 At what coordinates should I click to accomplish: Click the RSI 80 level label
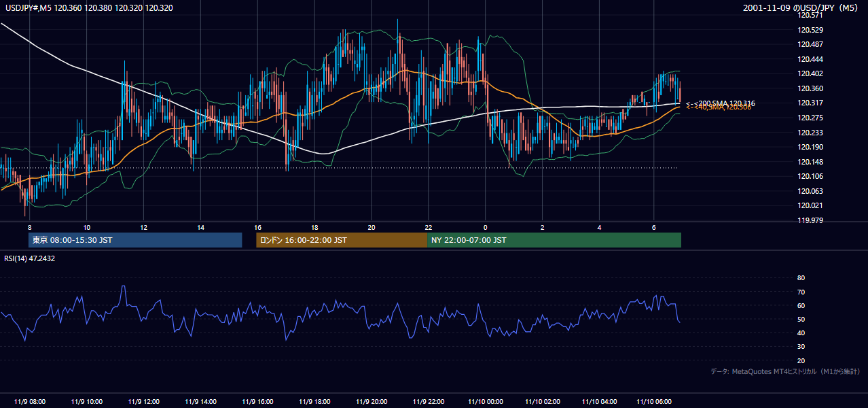[x=801, y=278]
